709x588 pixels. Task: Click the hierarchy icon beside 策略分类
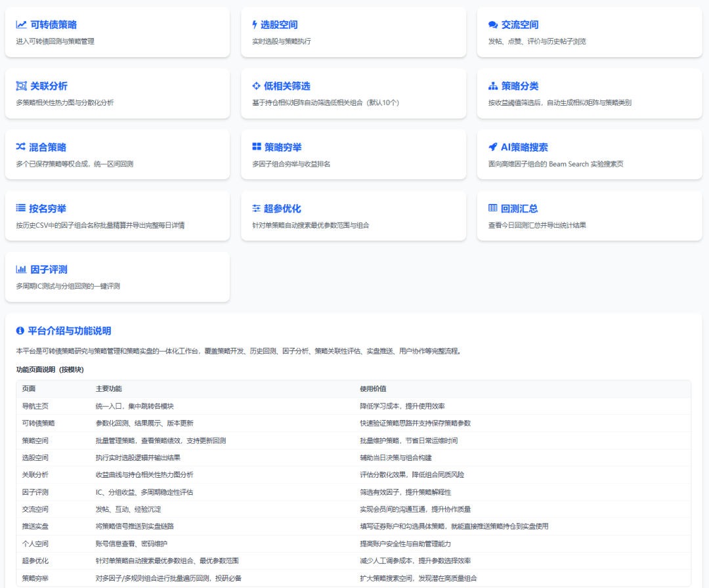tap(493, 86)
